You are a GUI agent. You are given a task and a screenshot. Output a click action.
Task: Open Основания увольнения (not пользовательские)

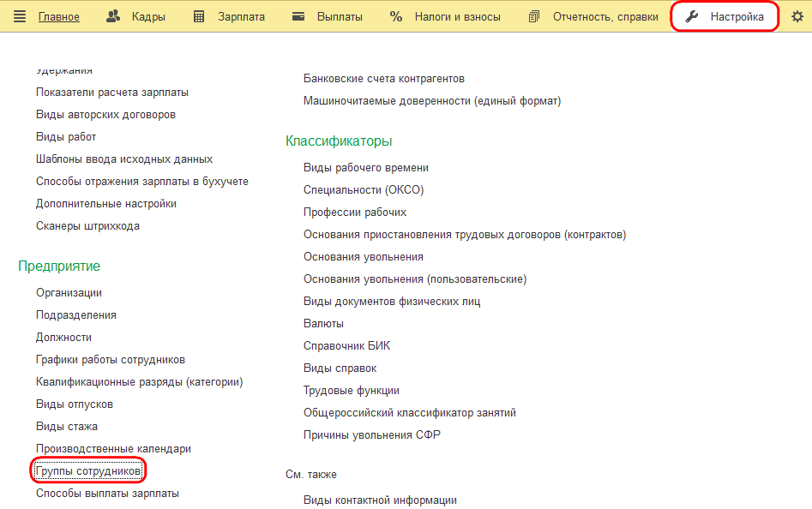[x=364, y=256]
